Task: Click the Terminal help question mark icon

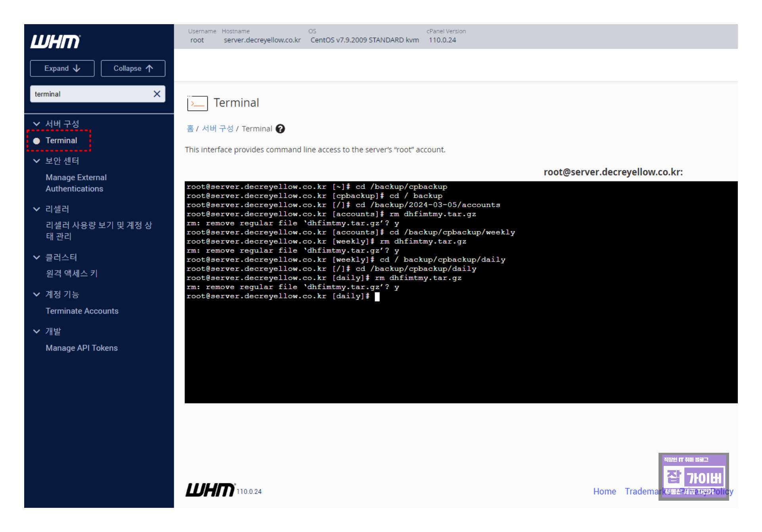Action: [280, 129]
